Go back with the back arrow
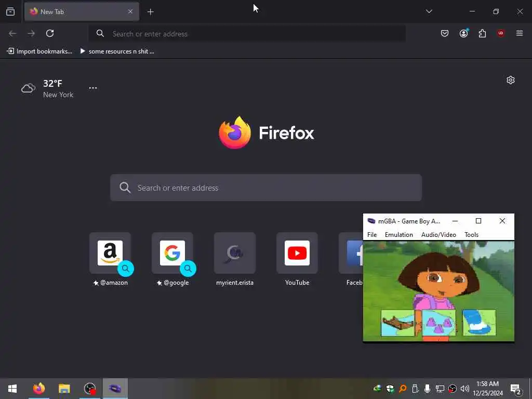 [x=12, y=33]
